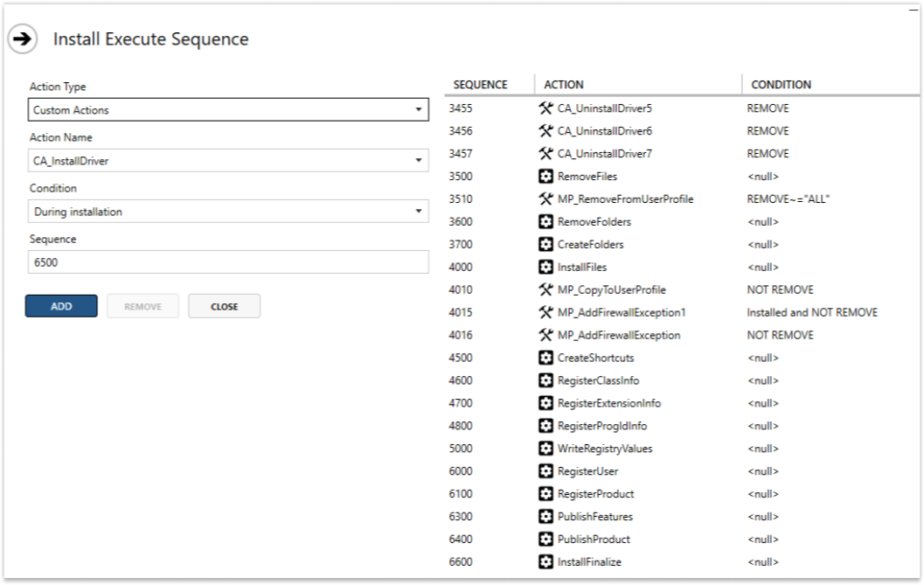This screenshot has height=585, width=924.
Task: Open the Condition dropdown showing During installation
Action: point(228,211)
